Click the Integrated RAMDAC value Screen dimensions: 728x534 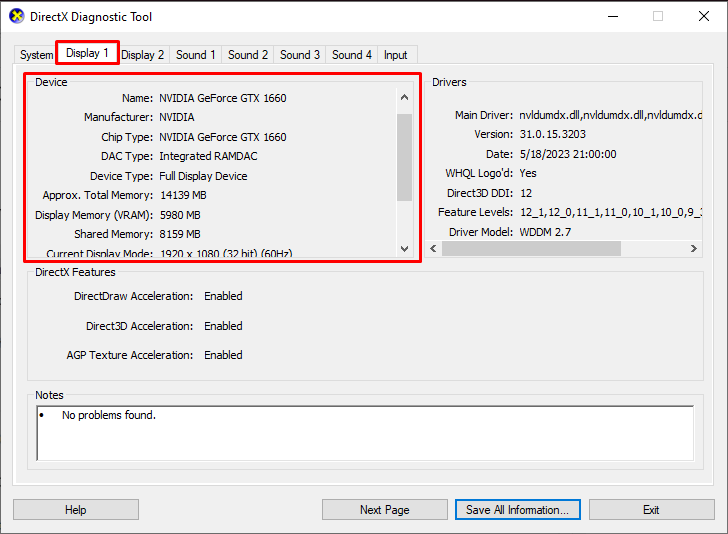[x=208, y=156]
